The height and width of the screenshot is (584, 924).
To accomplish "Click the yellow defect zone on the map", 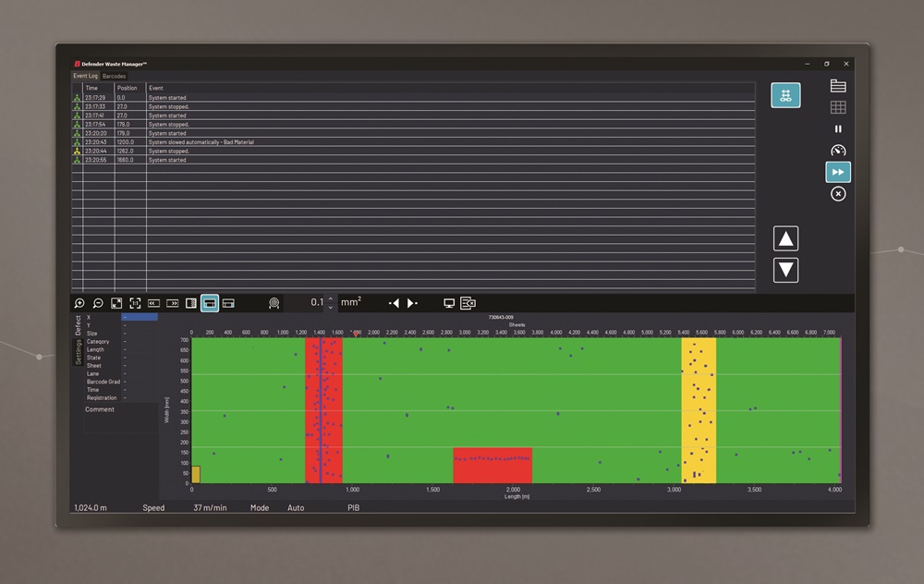I will click(x=699, y=409).
